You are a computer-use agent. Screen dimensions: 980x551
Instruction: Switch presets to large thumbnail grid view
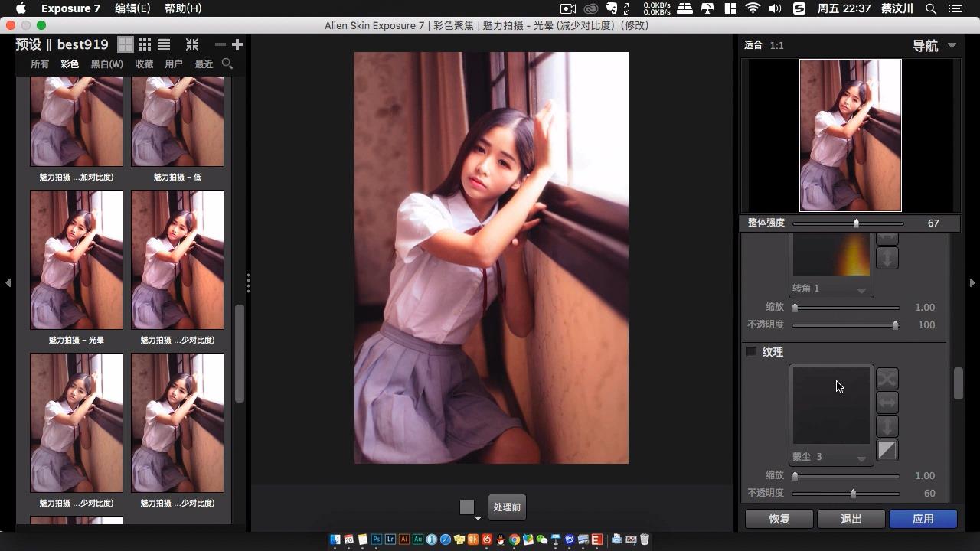[x=125, y=44]
